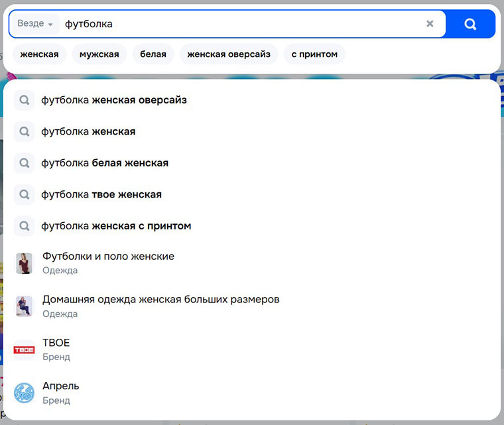504x425 pixels.
Task: Click the blue search magnifier button
Action: coord(470,24)
